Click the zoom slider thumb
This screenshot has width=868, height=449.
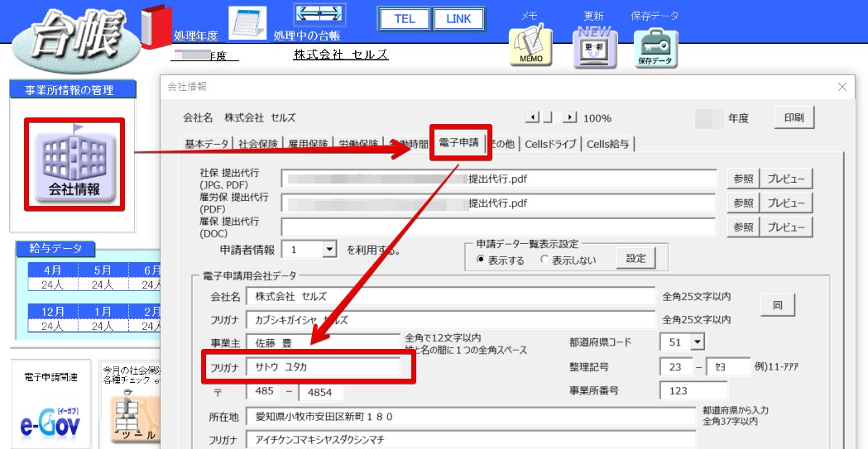click(546, 117)
